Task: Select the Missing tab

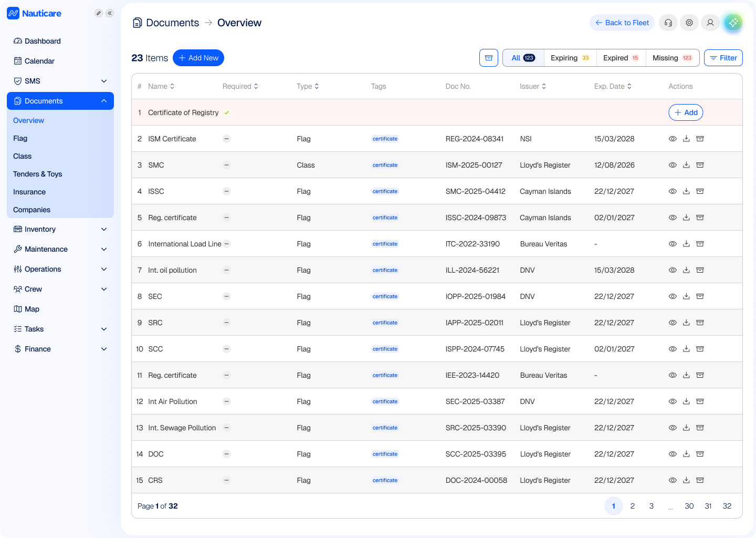Action: 673,58
